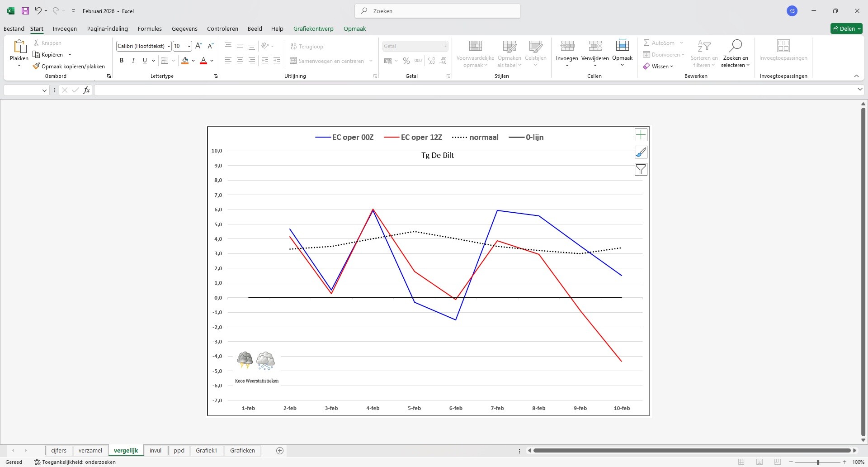
Task: Click the font color red swatch
Action: tap(203, 61)
